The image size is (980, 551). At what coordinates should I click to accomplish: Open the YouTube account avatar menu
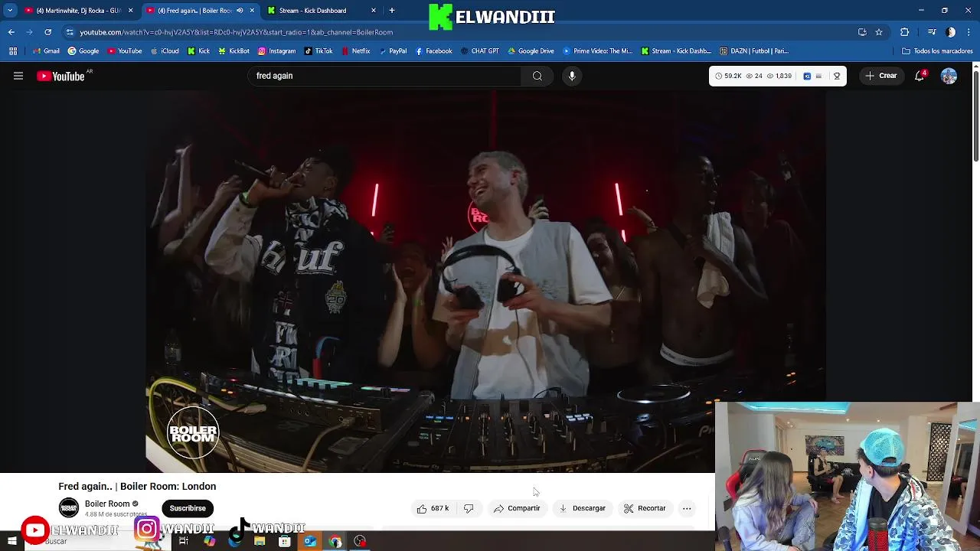tap(949, 76)
